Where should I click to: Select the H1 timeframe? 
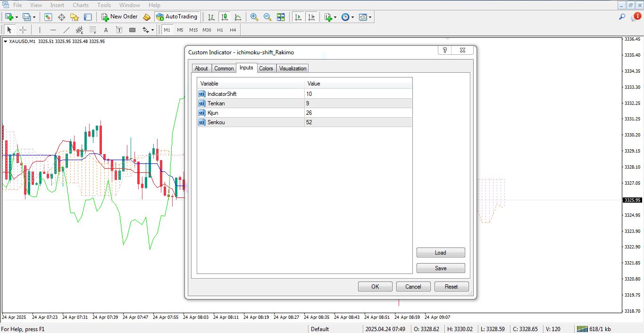coord(220,30)
